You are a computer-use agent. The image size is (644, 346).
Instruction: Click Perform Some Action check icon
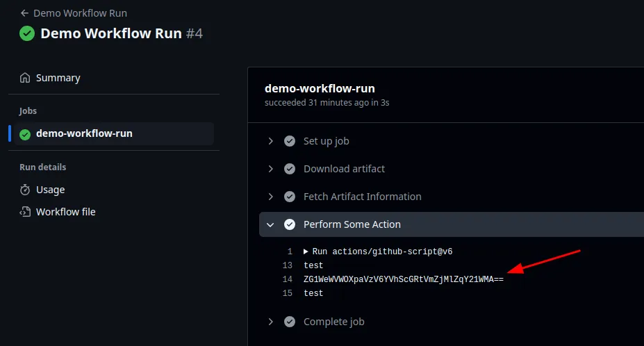click(x=290, y=224)
